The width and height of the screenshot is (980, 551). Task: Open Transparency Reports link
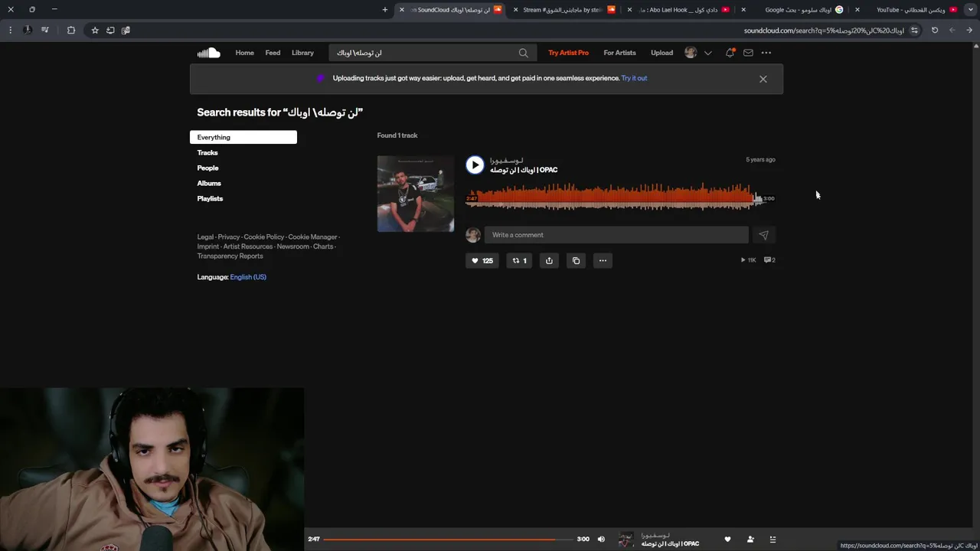[230, 256]
